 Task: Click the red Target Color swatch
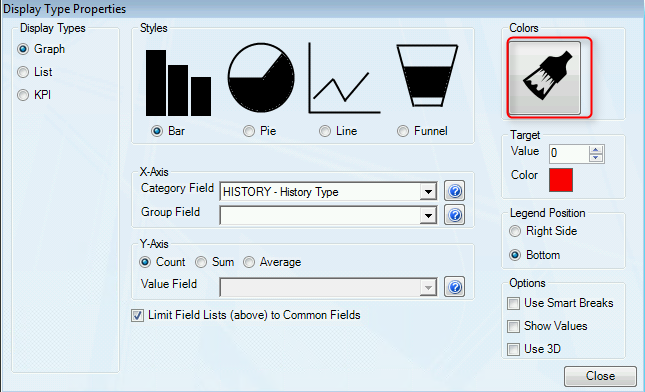pyautogui.click(x=561, y=180)
